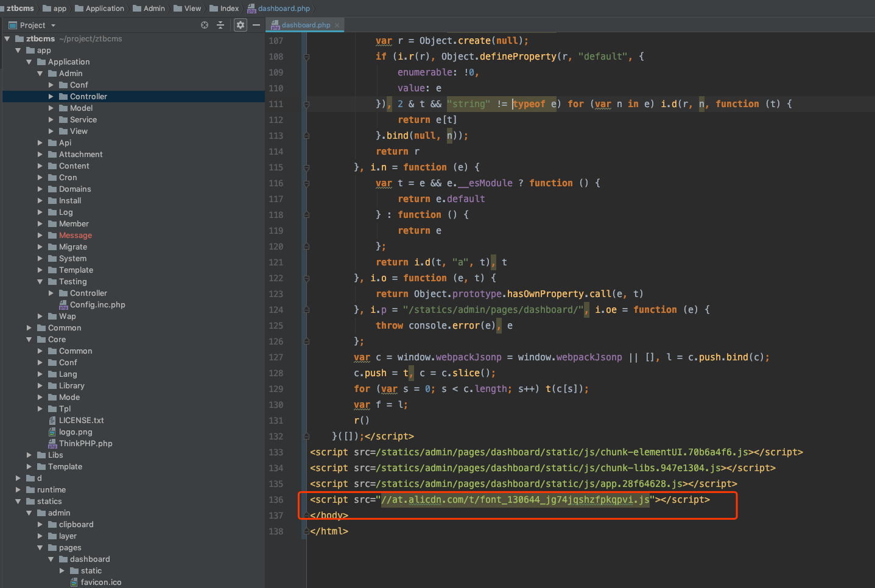Collapse the statics folder arrow

[18, 501]
